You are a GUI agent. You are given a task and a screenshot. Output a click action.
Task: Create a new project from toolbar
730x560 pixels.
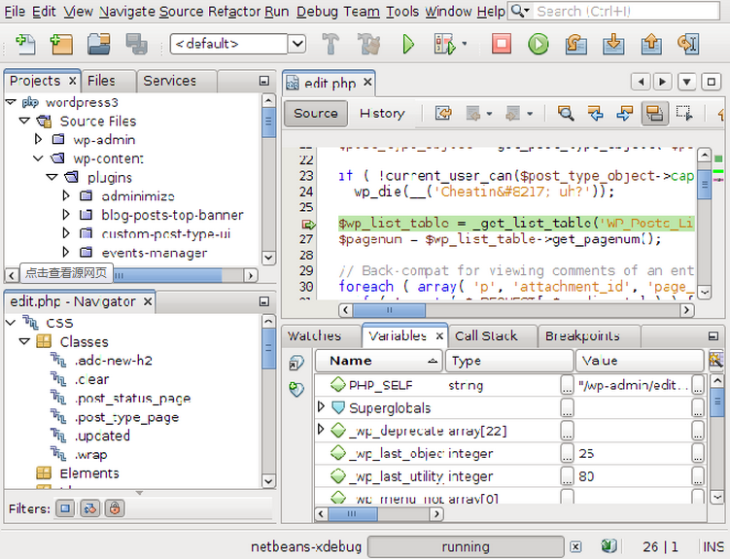click(62, 45)
